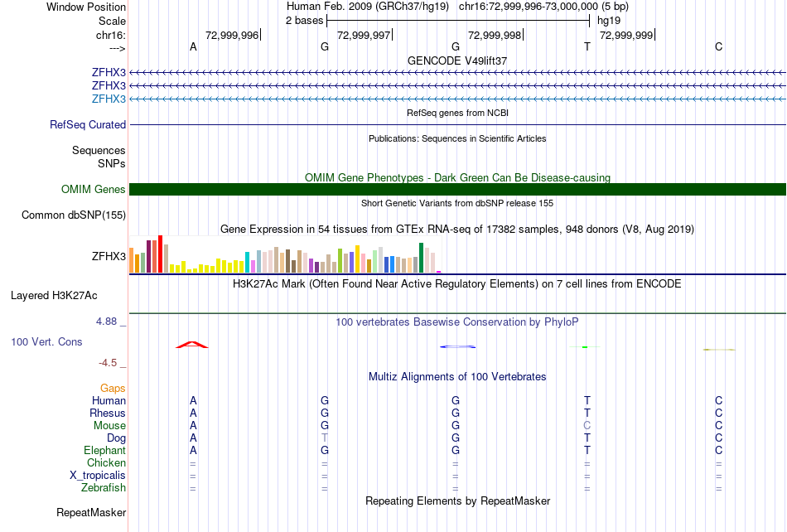The height and width of the screenshot is (532, 787).
Task: Open Publications: Sequences in Scientific Articles title
Action: (x=457, y=138)
